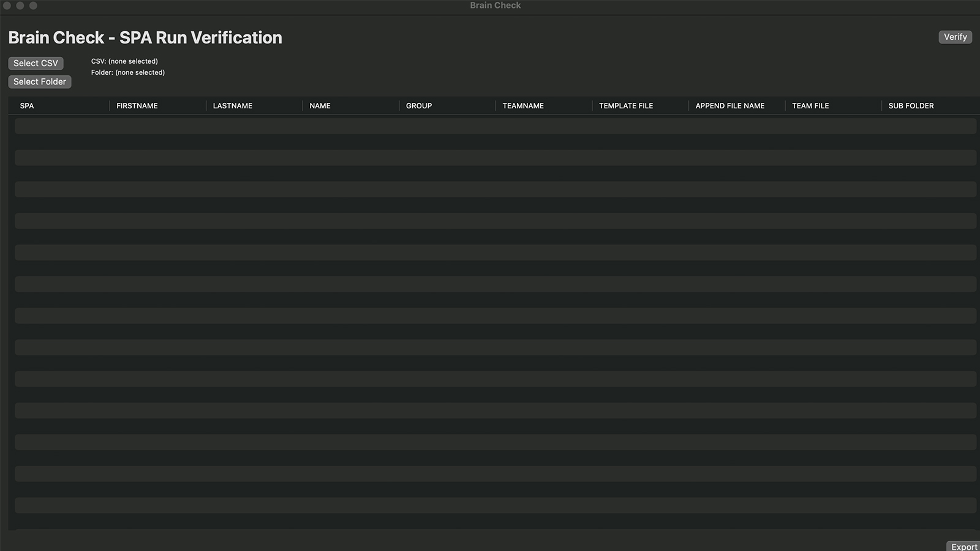Click the SUB FOLDER column header
Image resolution: width=980 pixels, height=551 pixels.
[x=911, y=106]
